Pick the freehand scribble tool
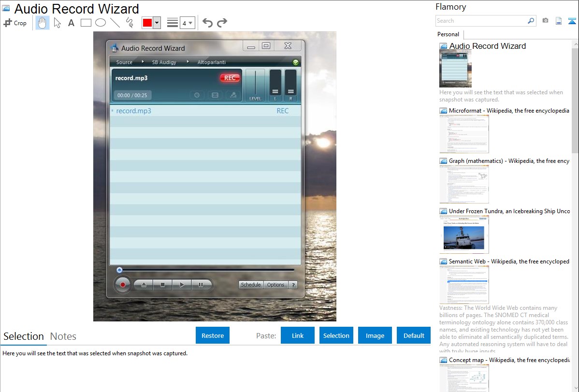The width and height of the screenshot is (579, 392). (130, 23)
